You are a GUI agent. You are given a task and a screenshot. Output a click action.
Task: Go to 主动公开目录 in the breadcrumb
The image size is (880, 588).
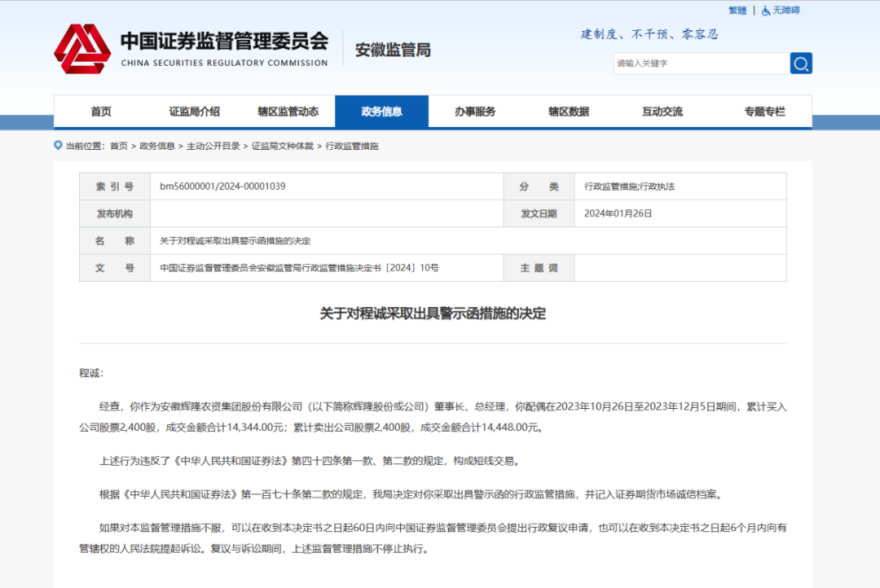[213, 146]
